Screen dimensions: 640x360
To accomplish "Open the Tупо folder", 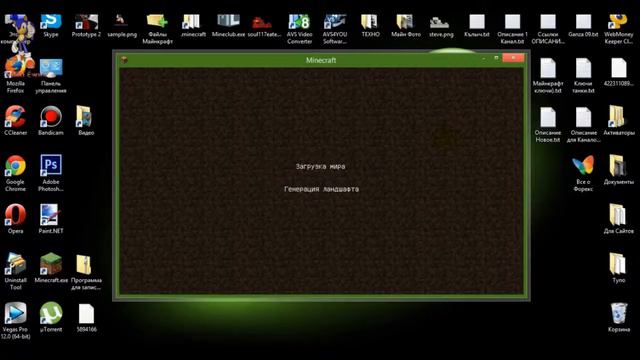I will click(618, 268).
